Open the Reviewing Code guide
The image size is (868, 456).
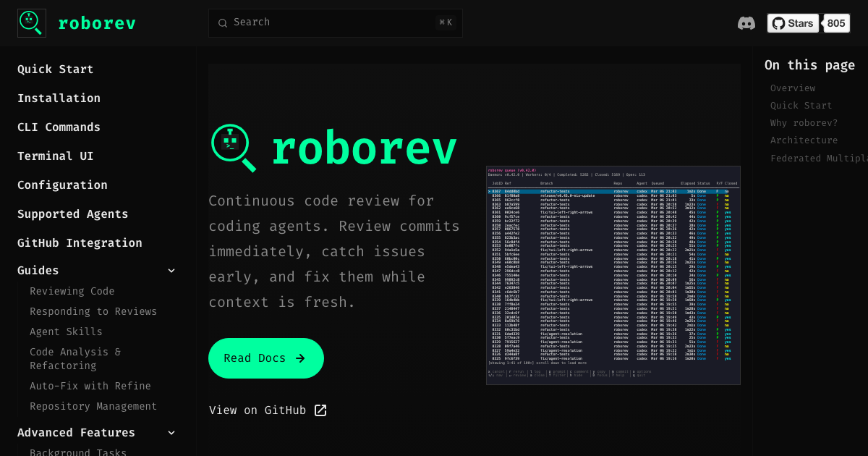coord(72,291)
